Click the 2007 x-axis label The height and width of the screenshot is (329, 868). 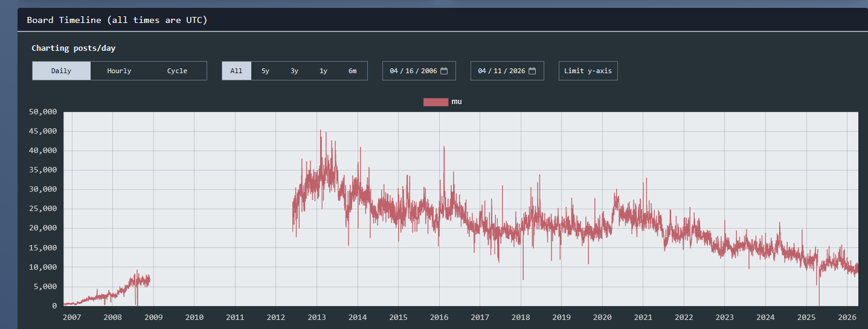pyautogui.click(x=72, y=317)
